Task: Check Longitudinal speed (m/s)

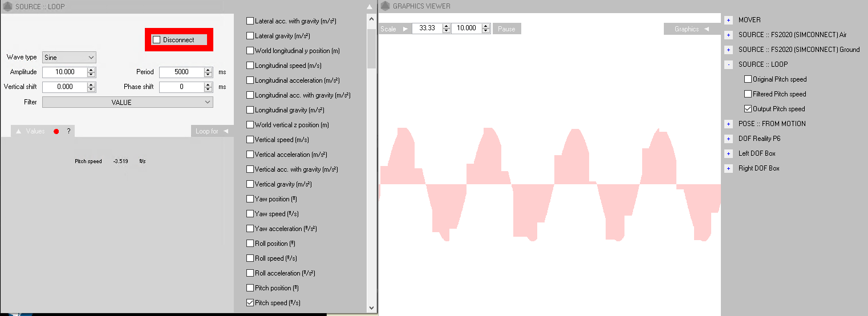Action: tap(250, 66)
